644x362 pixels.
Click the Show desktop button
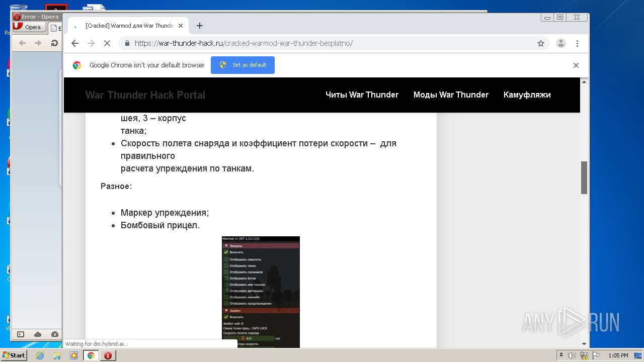639,355
